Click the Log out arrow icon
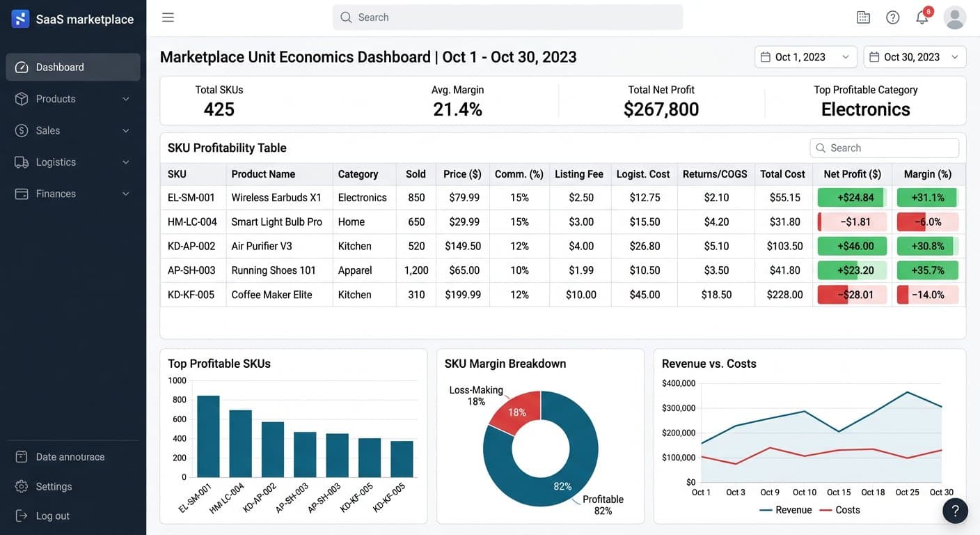Screen dimensions: 980x535 (22, 516)
